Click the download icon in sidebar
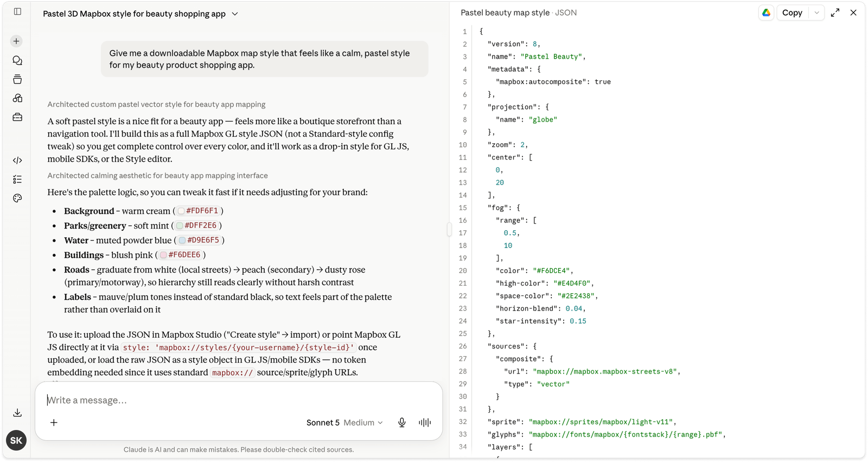The height and width of the screenshot is (462, 868). coord(17,413)
